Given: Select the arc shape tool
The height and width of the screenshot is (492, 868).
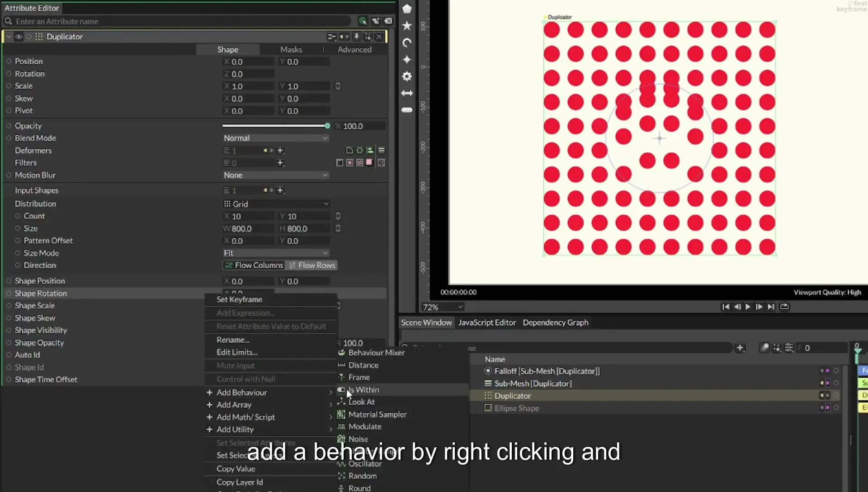Looking at the screenshot, I should (x=407, y=43).
